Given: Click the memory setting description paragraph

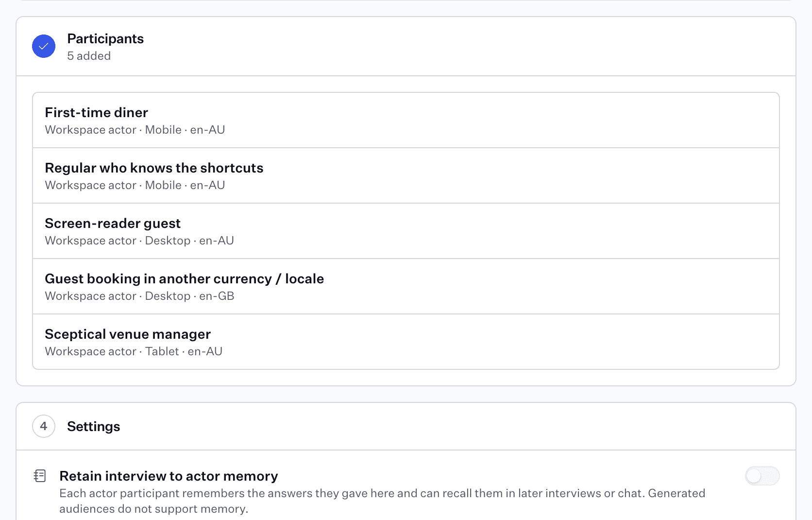Looking at the screenshot, I should point(382,501).
